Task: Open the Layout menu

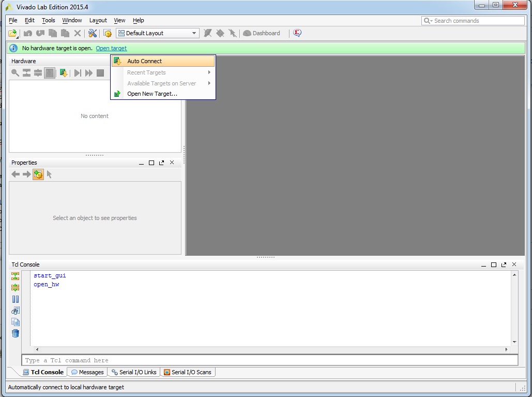Action: [x=98, y=20]
